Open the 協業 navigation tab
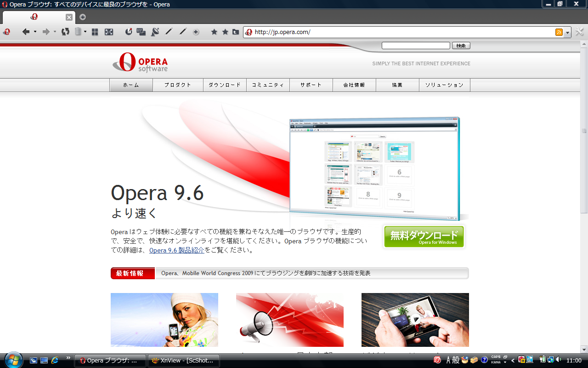 (x=397, y=85)
